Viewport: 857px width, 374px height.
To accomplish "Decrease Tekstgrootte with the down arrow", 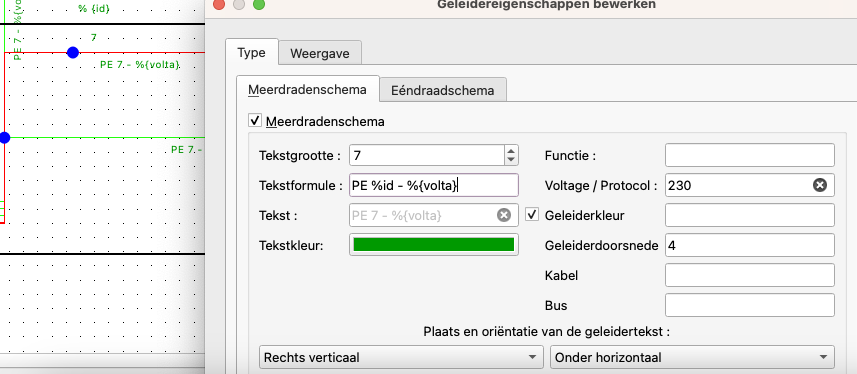I will pyautogui.click(x=511, y=160).
